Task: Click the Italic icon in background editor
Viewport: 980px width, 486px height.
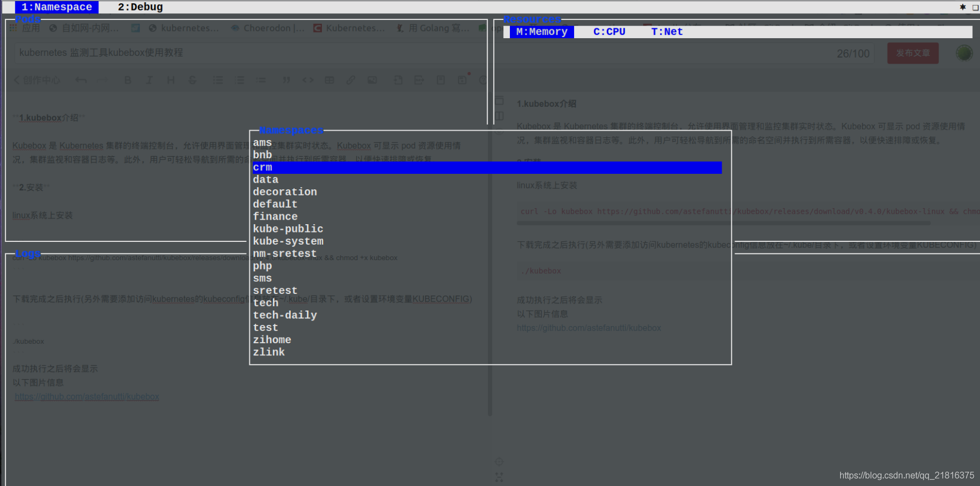Action: (x=149, y=80)
